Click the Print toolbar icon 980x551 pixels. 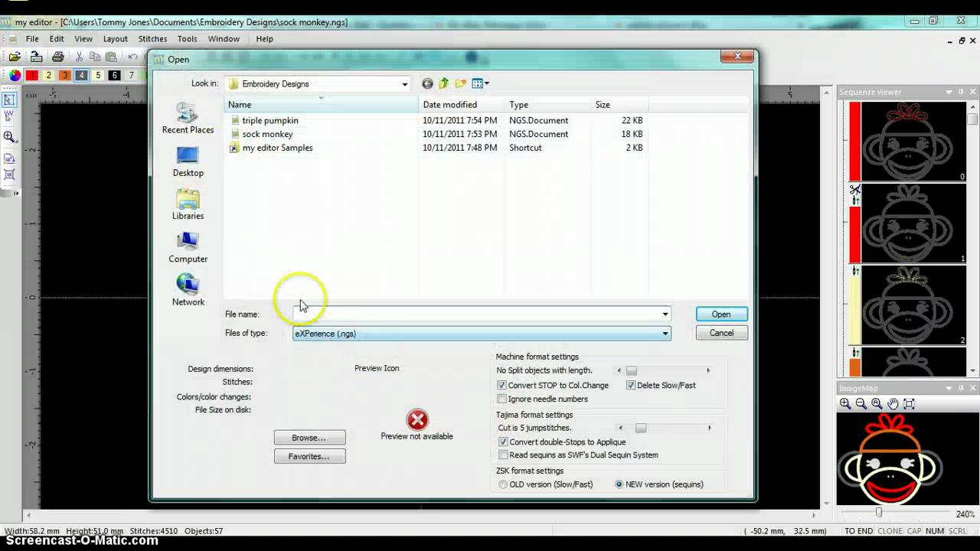pos(58,57)
